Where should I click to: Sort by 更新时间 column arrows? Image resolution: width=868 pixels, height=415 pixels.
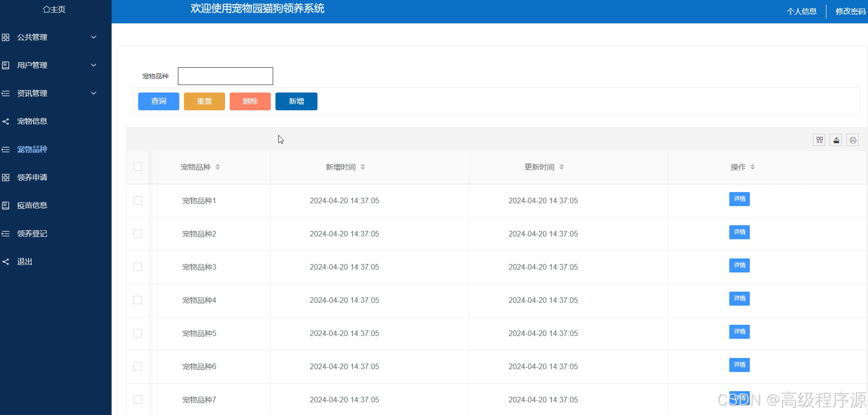[562, 167]
